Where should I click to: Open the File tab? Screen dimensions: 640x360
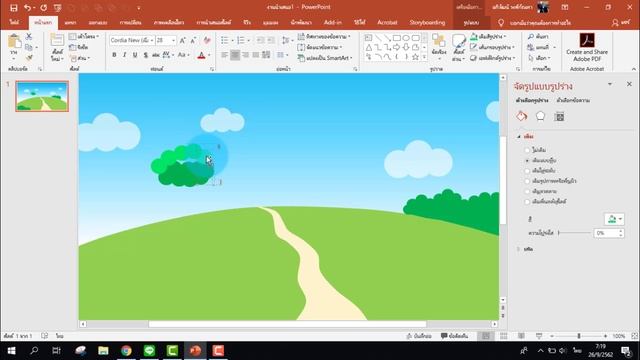14,22
